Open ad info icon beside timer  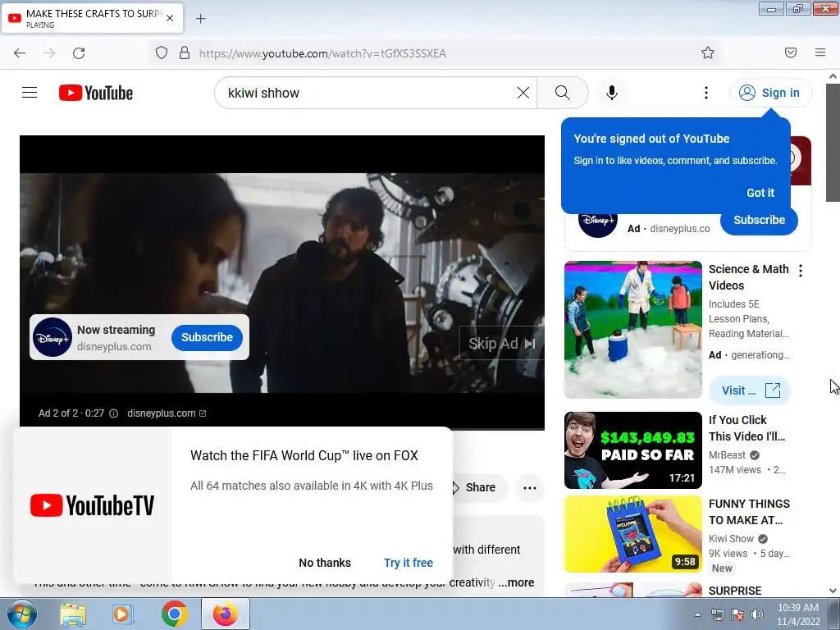[x=113, y=413]
